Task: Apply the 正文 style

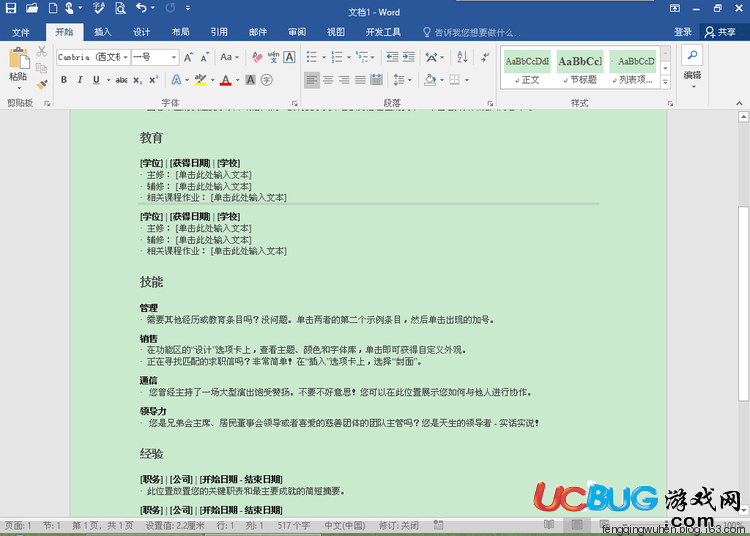Action: (x=527, y=68)
